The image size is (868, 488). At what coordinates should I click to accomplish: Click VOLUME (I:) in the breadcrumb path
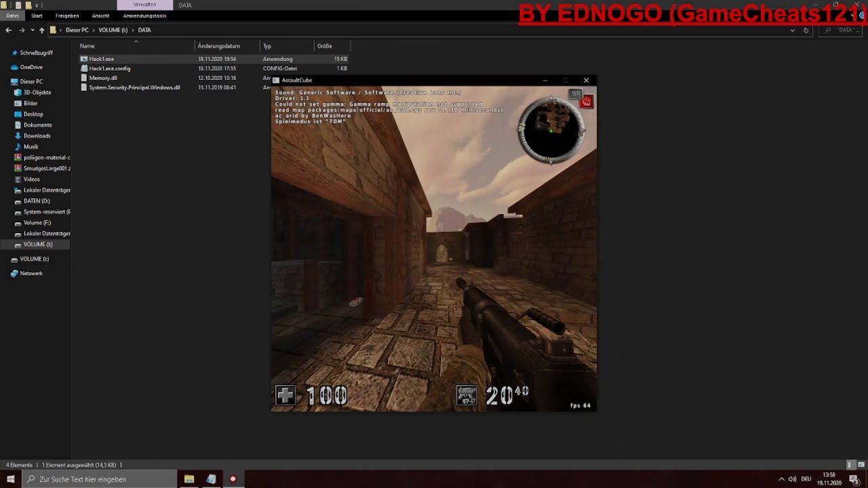(x=113, y=30)
